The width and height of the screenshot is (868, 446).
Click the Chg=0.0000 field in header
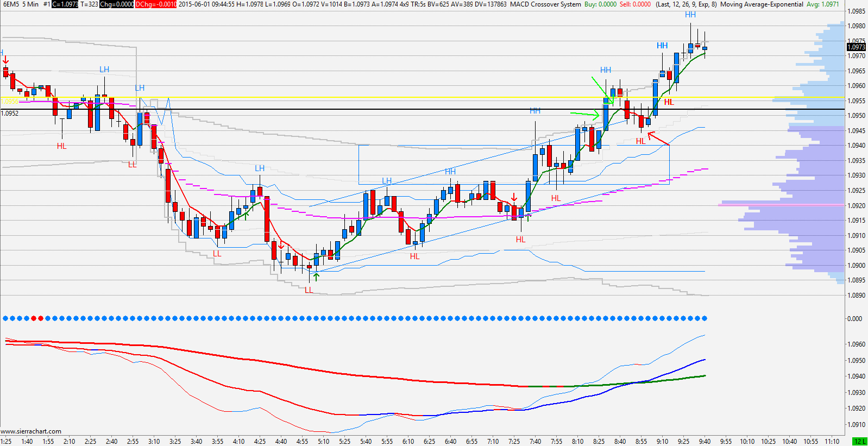tap(117, 4)
